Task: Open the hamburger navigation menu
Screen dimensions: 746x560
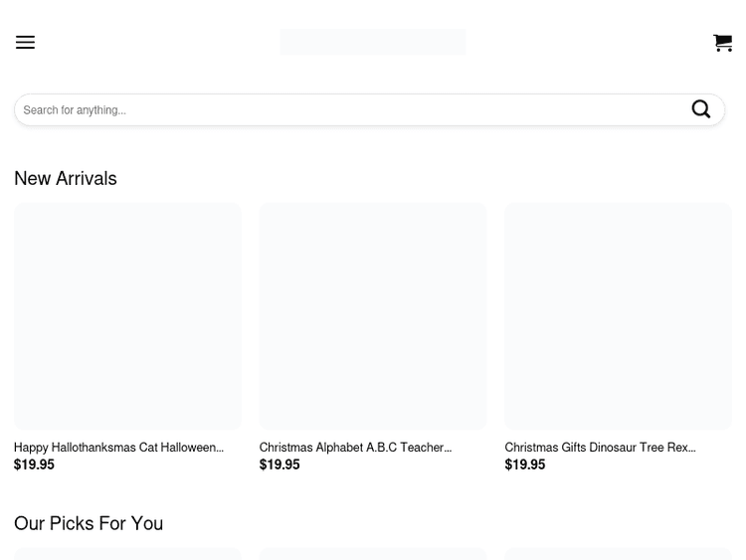Action: click(25, 42)
